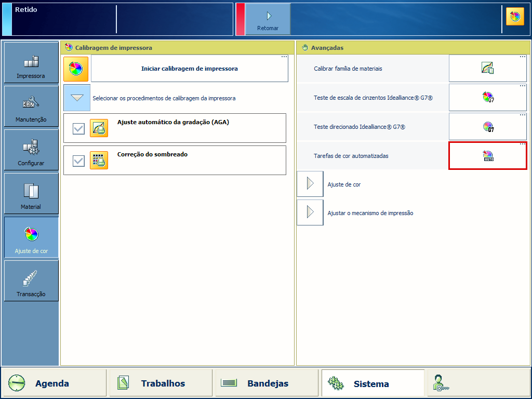This screenshot has height=399, width=532.
Task: Click Teste de escala de cinzentos label
Action: 373,98
